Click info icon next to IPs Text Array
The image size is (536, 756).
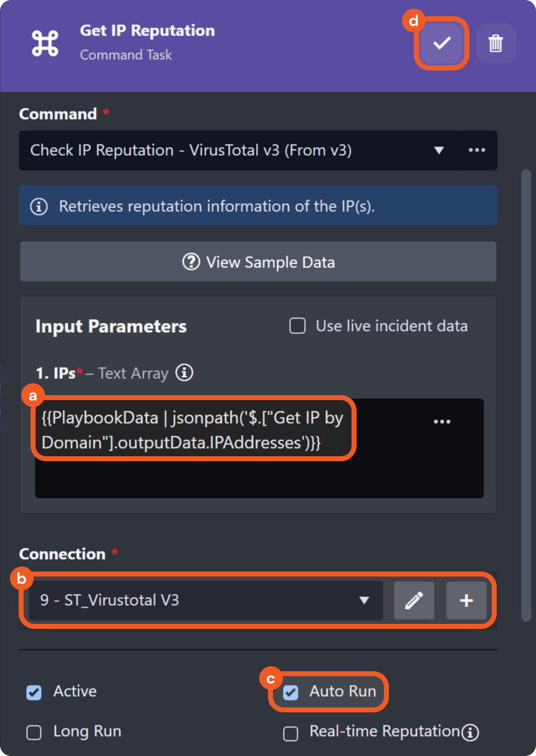[184, 373]
